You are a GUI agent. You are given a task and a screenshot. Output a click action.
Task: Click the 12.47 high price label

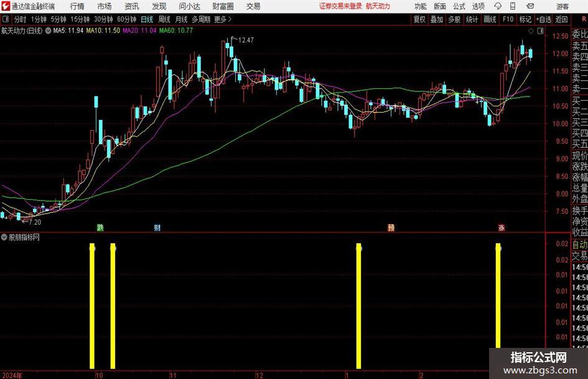click(246, 40)
